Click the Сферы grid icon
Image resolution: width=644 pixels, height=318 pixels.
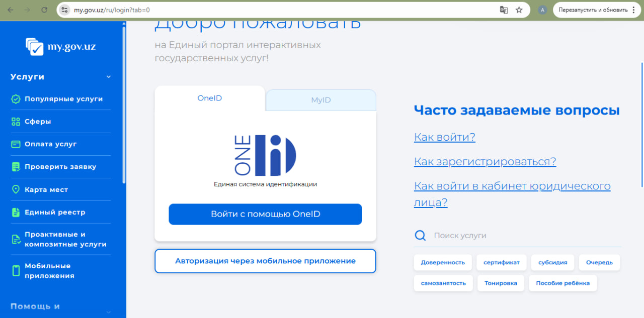pyautogui.click(x=16, y=122)
